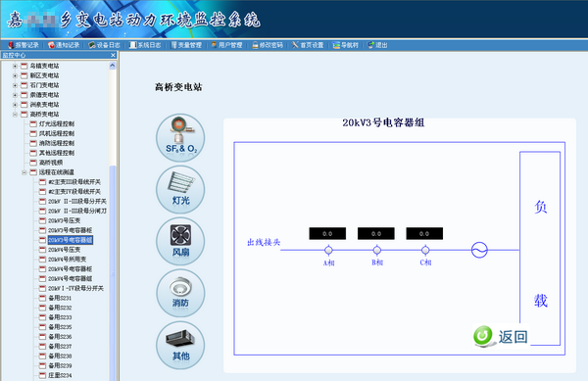Viewport: 588px width, 381px height.
Task: Open 修改密码 change password
Action: tap(268, 45)
